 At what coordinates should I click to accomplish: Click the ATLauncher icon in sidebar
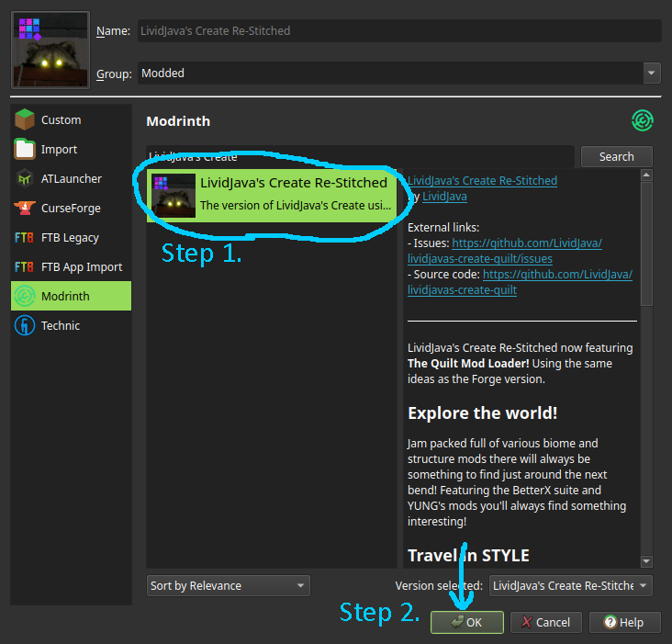25,179
